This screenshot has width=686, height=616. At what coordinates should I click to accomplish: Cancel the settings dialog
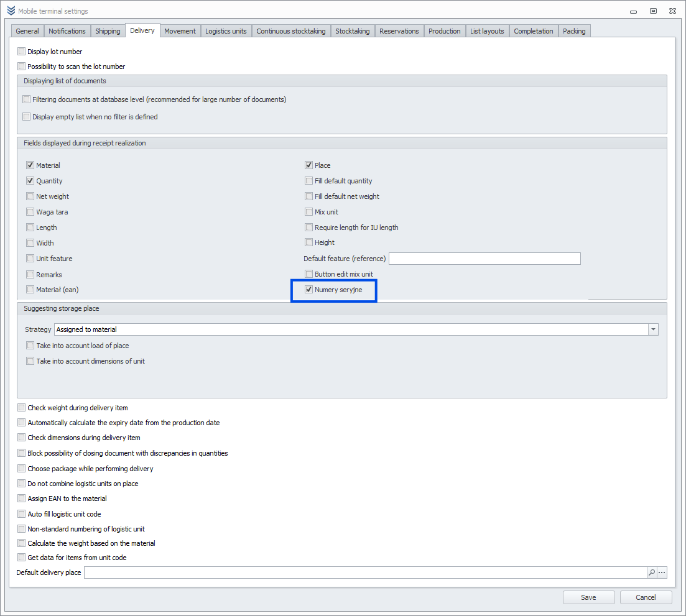pos(646,597)
